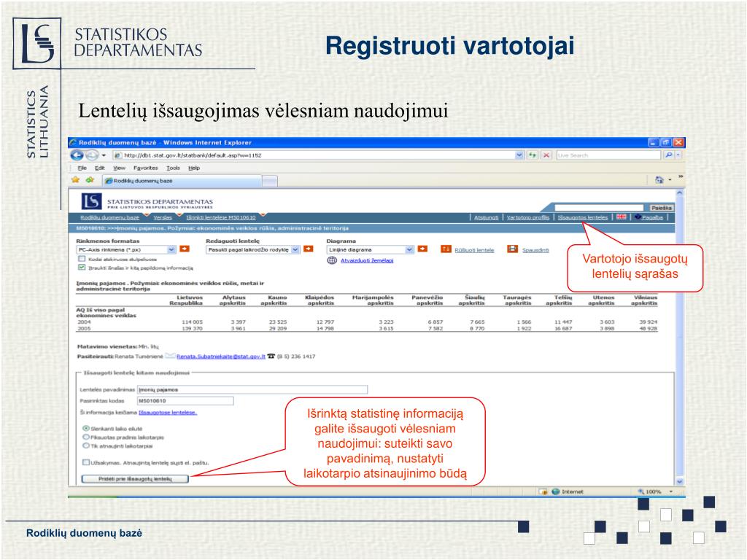Click Pridėti prie išsaugotų lentelių button
The image size is (747, 560).
(x=135, y=478)
